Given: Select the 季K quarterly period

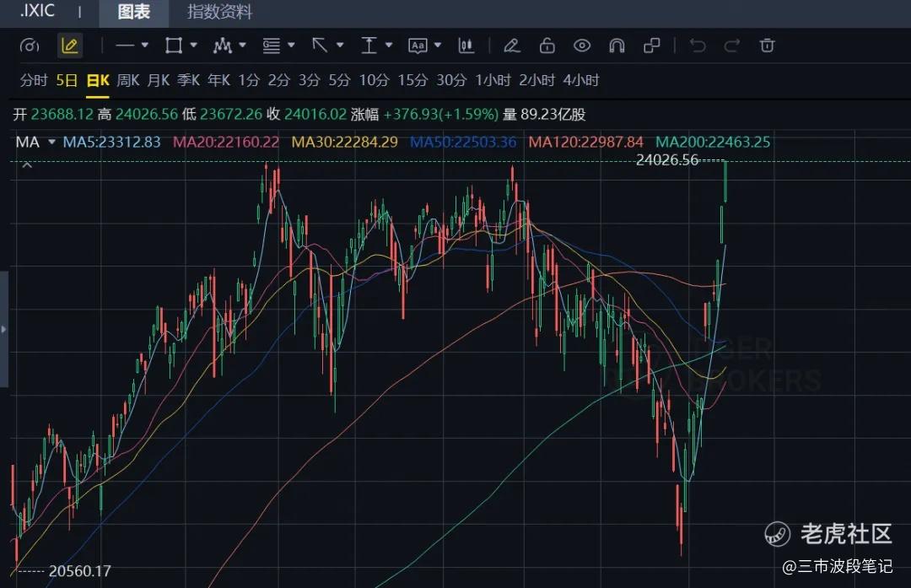Looking at the screenshot, I should [188, 80].
